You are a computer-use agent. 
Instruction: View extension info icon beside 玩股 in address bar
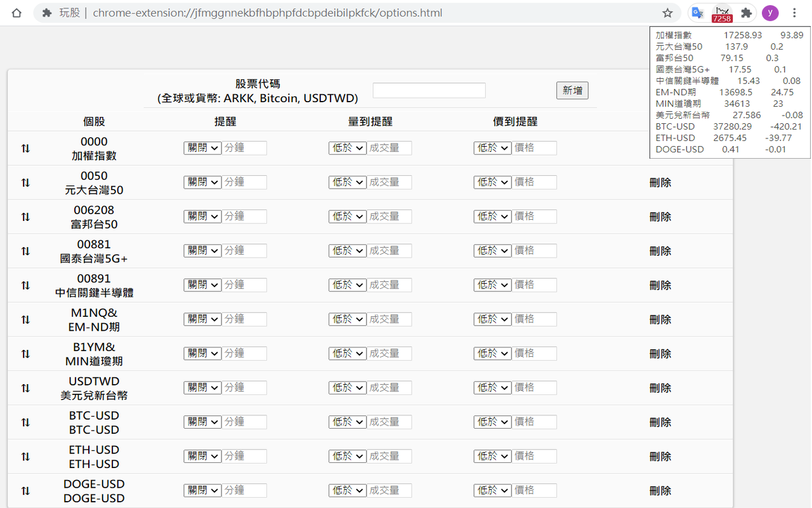46,13
